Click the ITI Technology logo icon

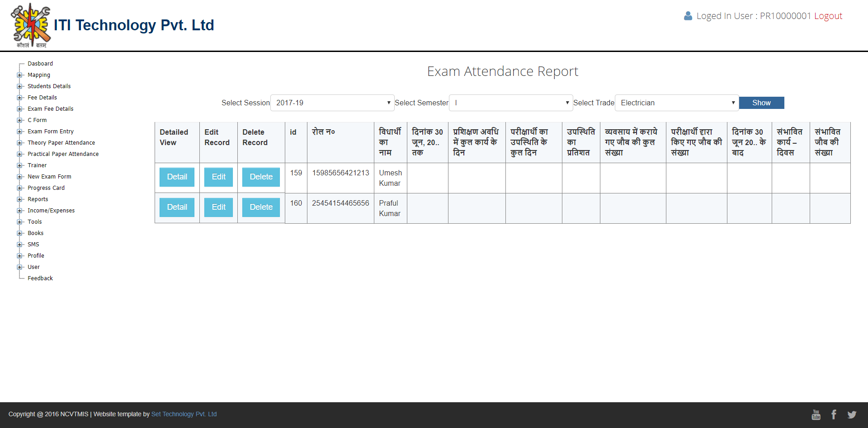click(31, 25)
